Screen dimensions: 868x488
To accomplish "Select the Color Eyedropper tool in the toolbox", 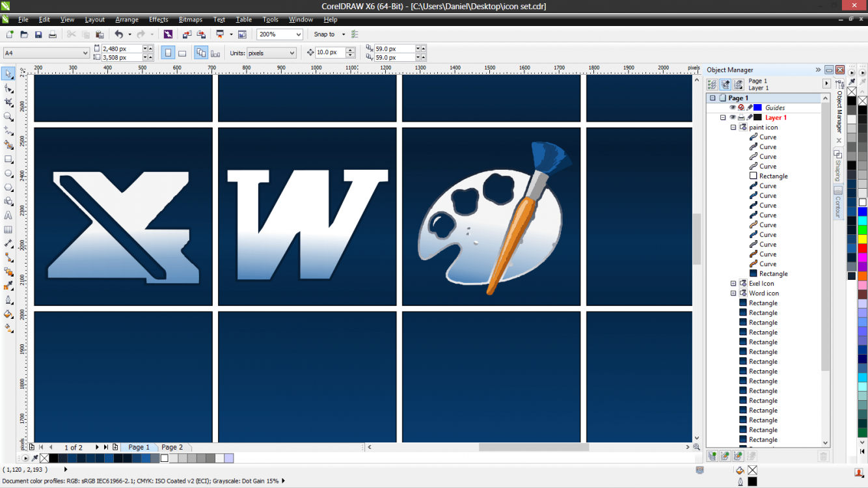I will (x=8, y=286).
